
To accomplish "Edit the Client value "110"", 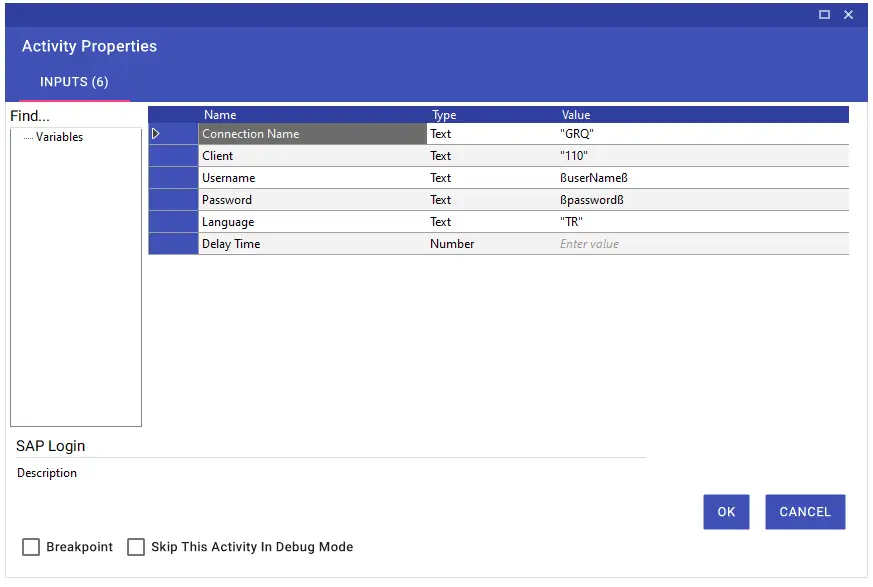I will [x=702, y=156].
